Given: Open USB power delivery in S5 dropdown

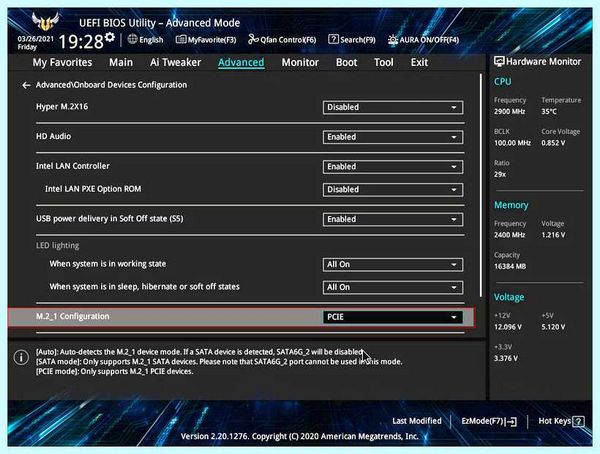Looking at the screenshot, I should point(393,219).
